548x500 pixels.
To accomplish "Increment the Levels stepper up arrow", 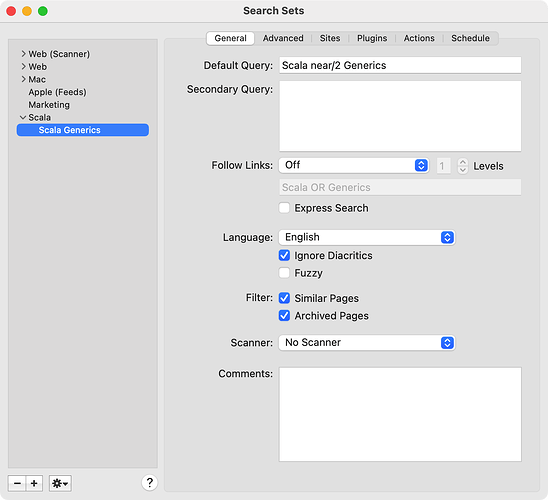I will pos(463,162).
